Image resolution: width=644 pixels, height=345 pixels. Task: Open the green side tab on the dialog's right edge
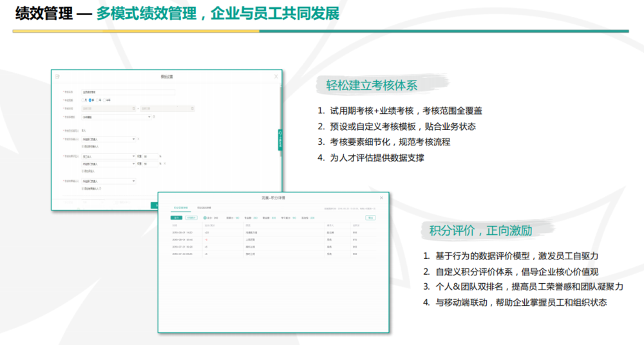[281, 140]
